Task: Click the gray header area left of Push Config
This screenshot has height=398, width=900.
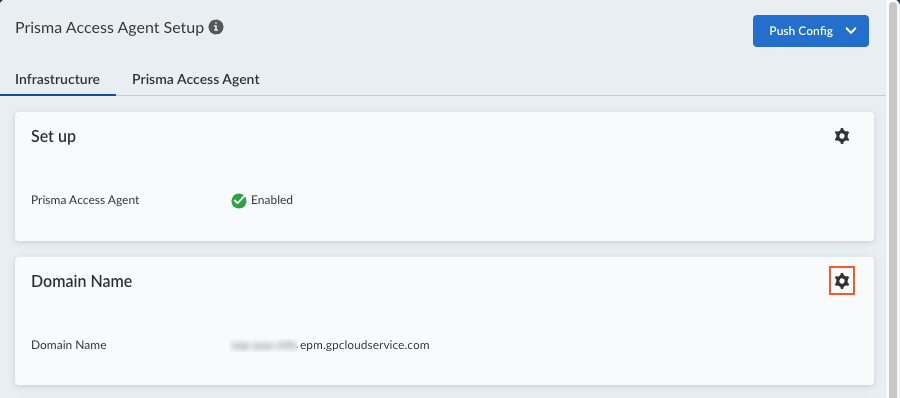Action: coord(488,31)
